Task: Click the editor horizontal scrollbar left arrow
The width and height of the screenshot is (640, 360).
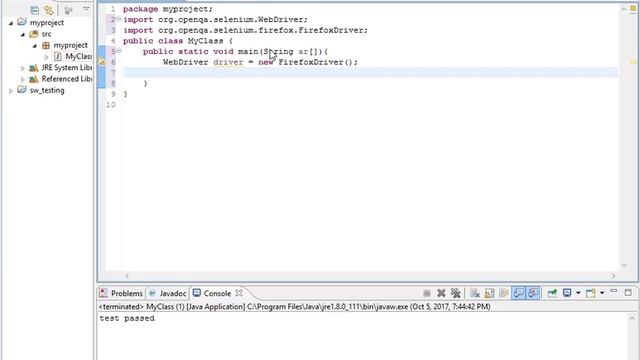Action: coord(127,276)
